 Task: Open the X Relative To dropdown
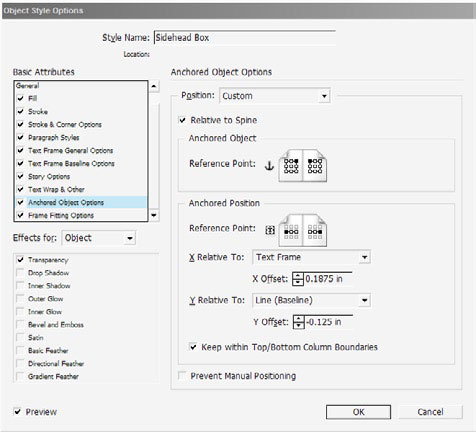point(311,257)
